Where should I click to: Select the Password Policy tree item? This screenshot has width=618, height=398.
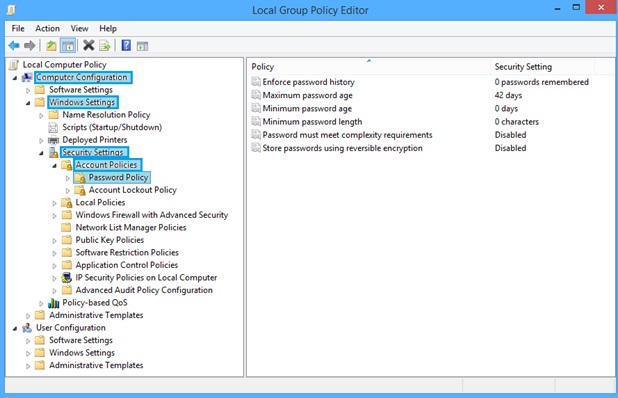click(118, 177)
